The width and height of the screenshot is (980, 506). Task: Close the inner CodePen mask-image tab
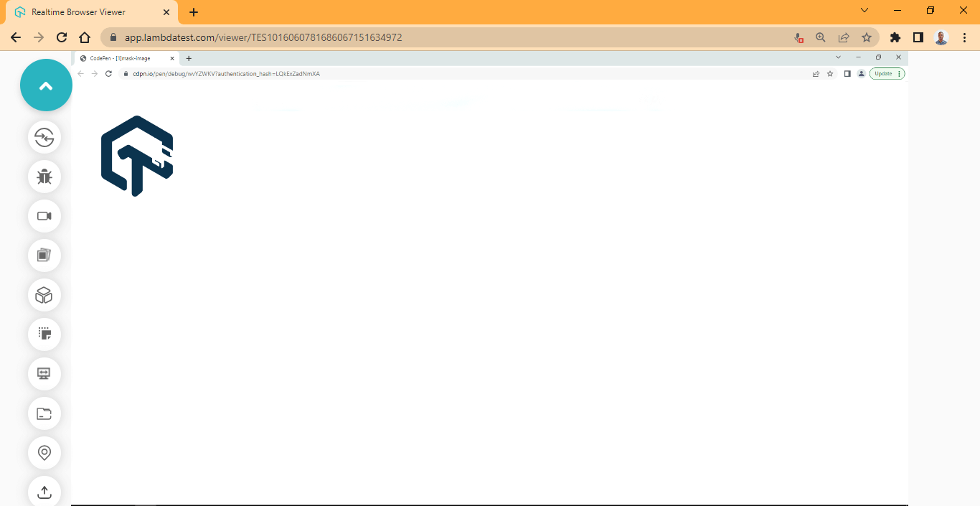(172, 58)
